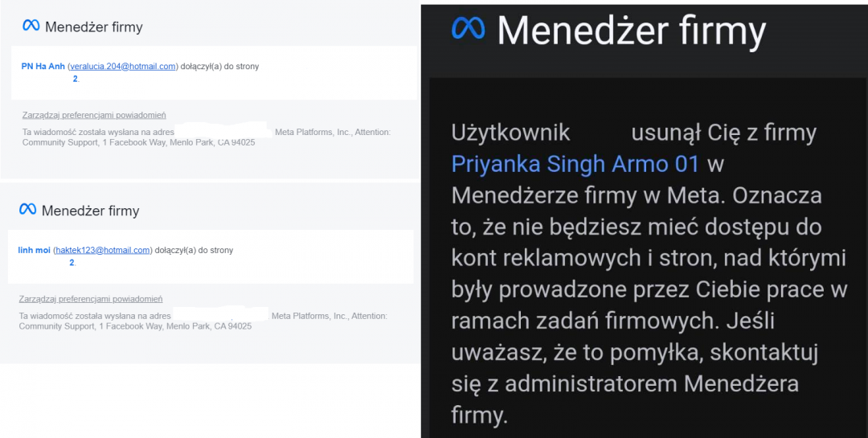Open notification preferences link in PN Ha Anh email
This screenshot has width=868, height=438.
[x=94, y=116]
